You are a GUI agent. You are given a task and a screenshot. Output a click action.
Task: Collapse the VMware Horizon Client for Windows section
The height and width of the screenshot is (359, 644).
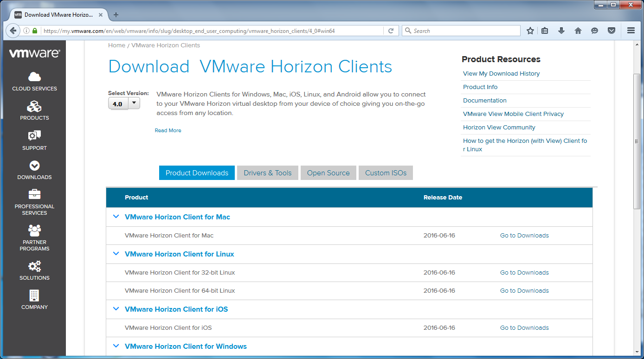(x=116, y=346)
